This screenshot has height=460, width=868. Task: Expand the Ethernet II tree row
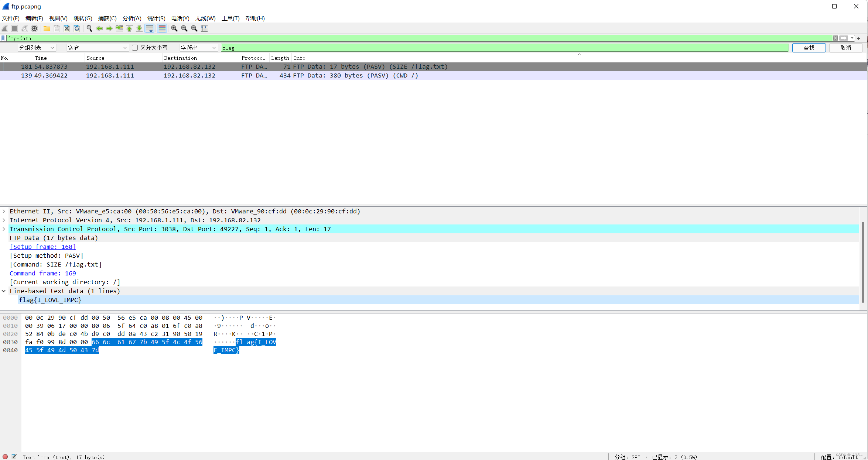(x=4, y=211)
